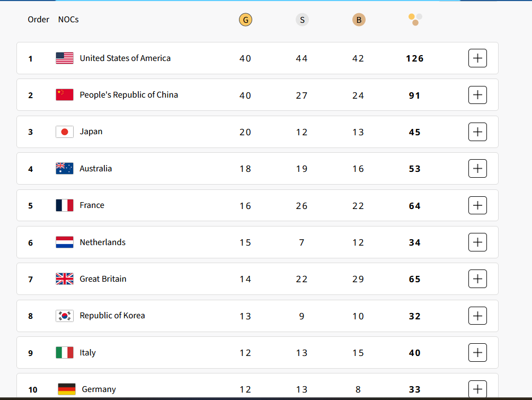Click the Japan flag icon
Viewport: 532px width, 400px height.
coord(65,132)
